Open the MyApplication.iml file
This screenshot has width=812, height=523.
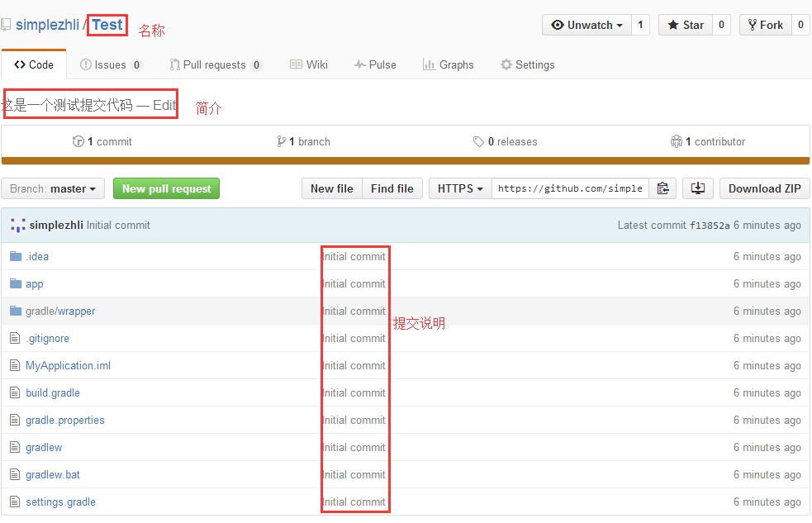click(x=69, y=365)
